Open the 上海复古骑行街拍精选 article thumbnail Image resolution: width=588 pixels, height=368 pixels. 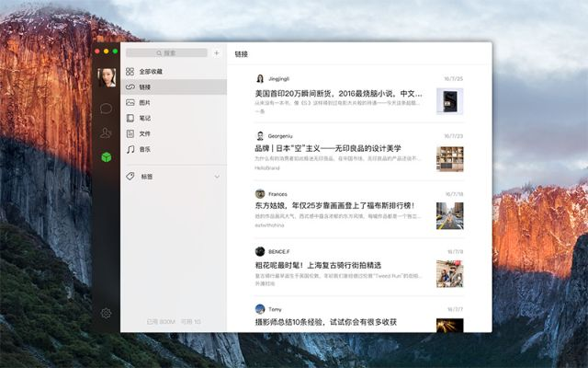click(x=449, y=273)
